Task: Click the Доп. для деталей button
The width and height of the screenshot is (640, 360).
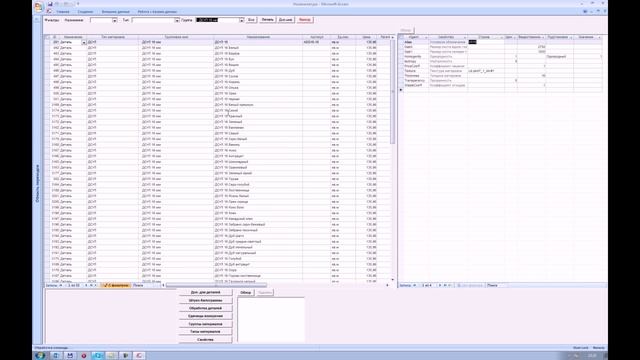Action: 205,293
